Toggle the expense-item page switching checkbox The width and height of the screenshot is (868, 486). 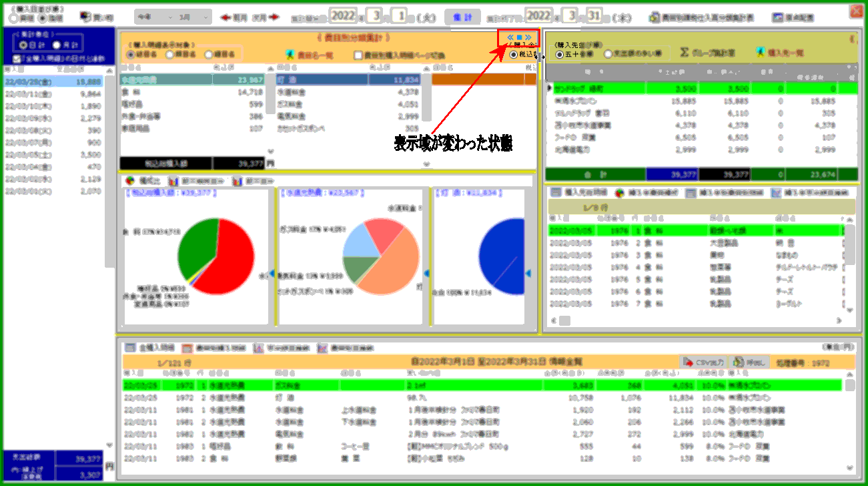click(359, 55)
